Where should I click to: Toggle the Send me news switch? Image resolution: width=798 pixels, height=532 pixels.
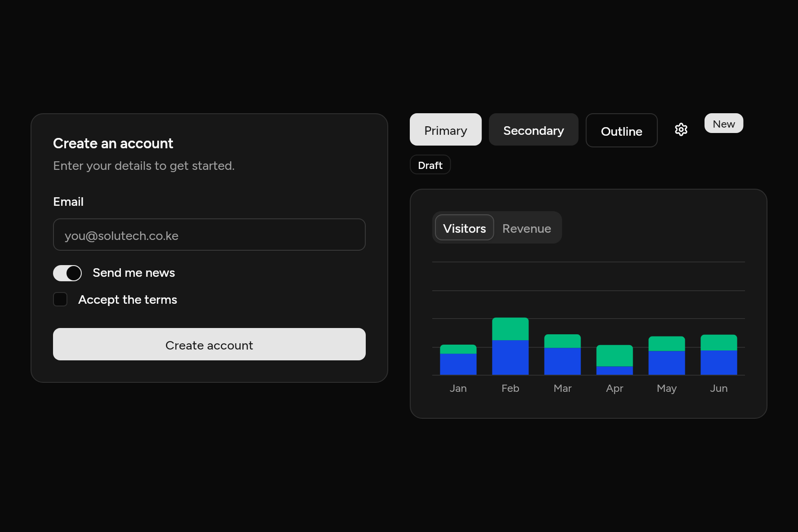(x=67, y=273)
